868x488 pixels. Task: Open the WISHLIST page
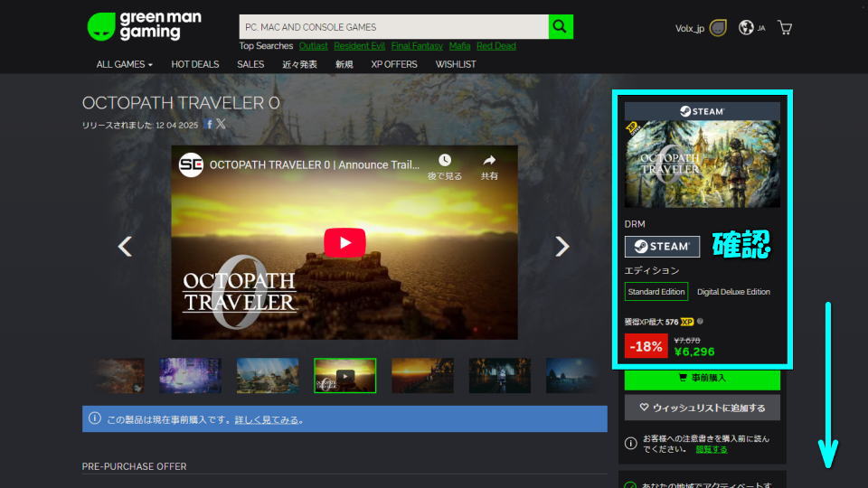[x=456, y=64]
